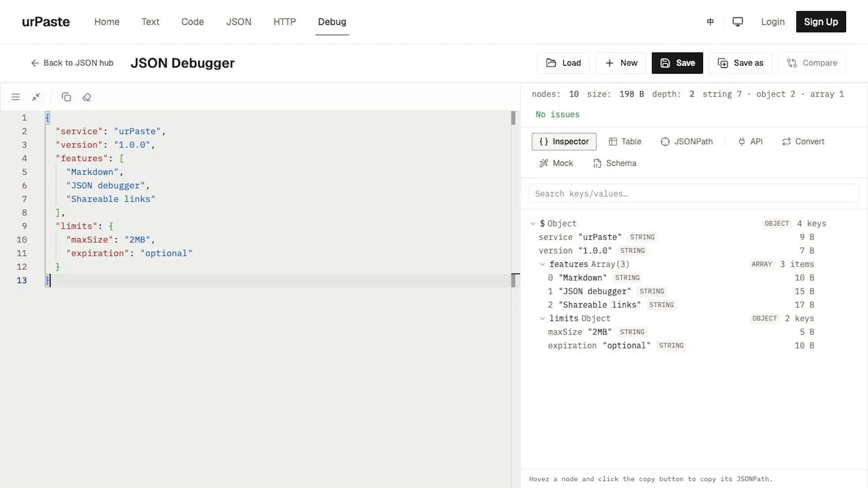Click the minify/compress JSON icon
The height and width of the screenshot is (488, 868).
click(x=36, y=97)
